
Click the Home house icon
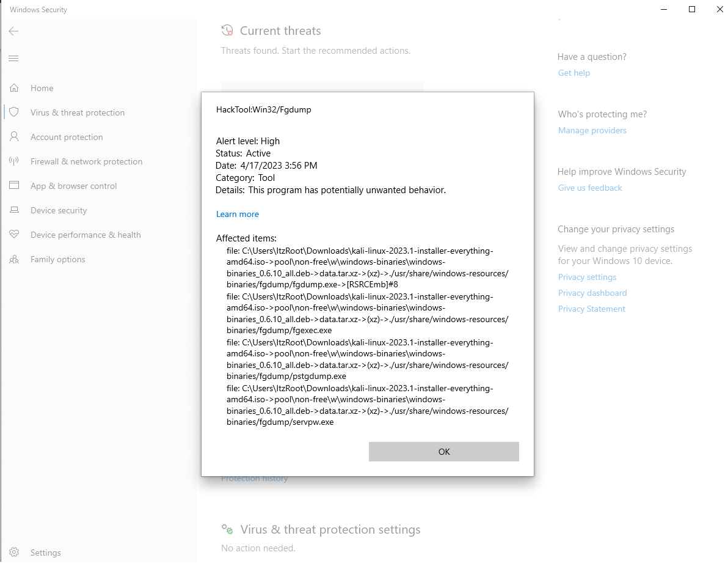15,88
